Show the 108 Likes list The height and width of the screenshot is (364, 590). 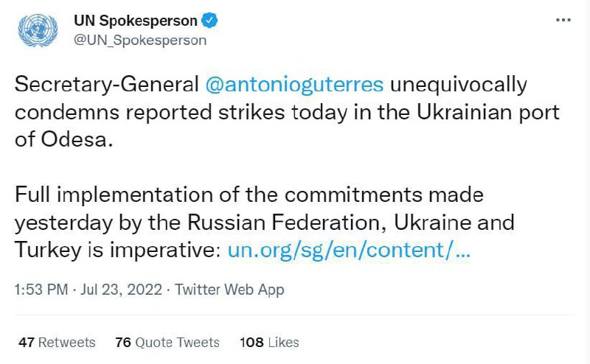click(x=269, y=343)
